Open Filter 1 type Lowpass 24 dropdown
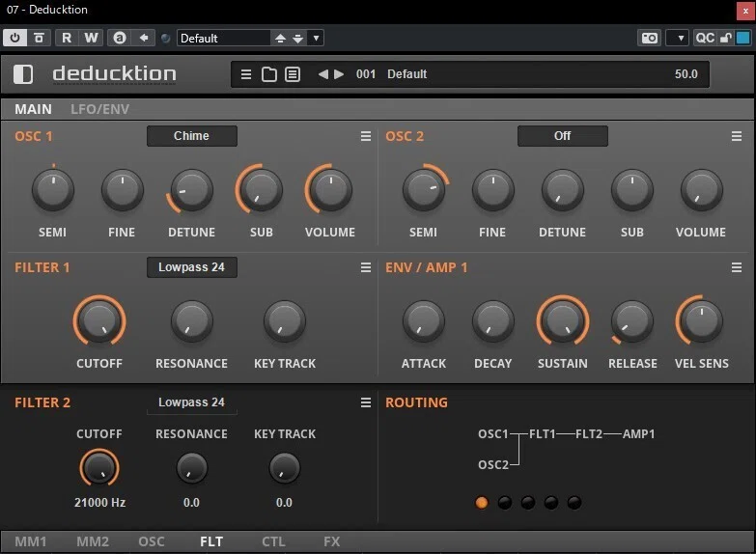This screenshot has width=756, height=554. tap(192, 267)
